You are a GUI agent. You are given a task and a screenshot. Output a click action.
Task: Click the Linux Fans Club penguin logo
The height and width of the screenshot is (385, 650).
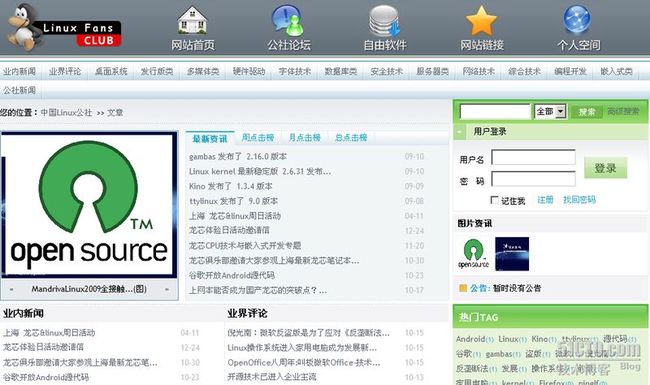pos(64,27)
